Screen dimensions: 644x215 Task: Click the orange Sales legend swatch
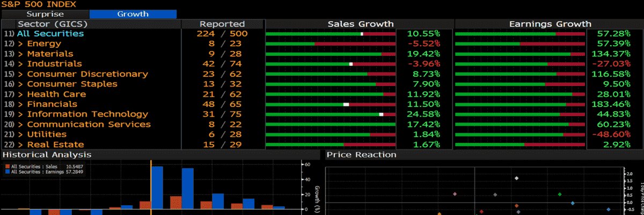click(x=8, y=167)
